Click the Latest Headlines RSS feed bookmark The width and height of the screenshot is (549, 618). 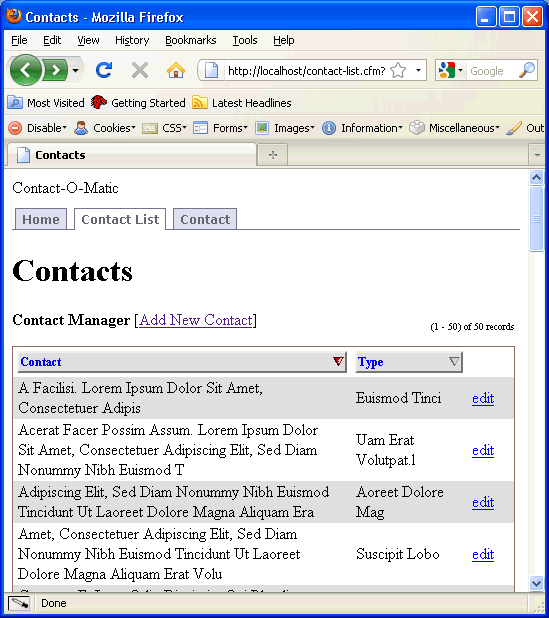point(242,103)
